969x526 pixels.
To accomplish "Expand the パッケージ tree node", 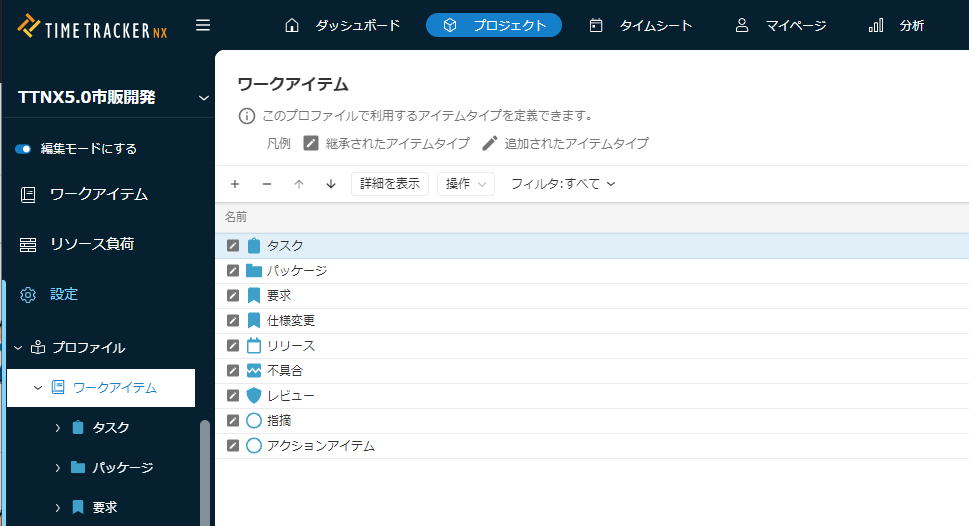I will tap(57, 468).
